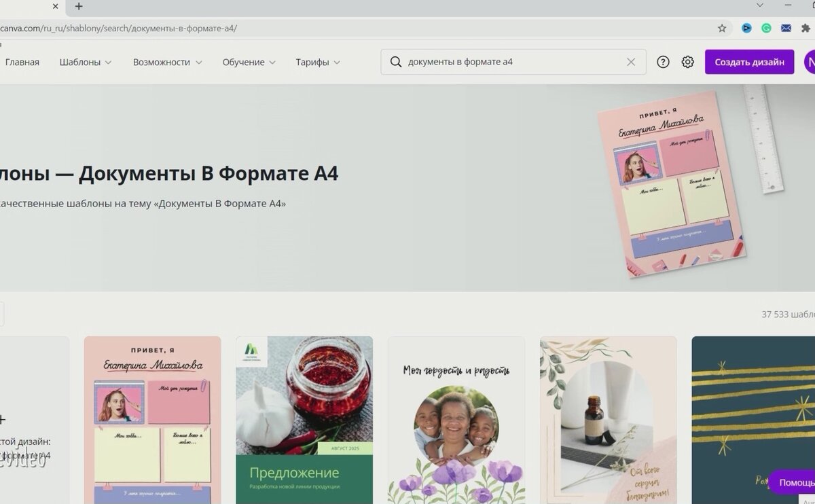This screenshot has width=815, height=504.
Task: Expand the Возможности menu
Action: (167, 62)
